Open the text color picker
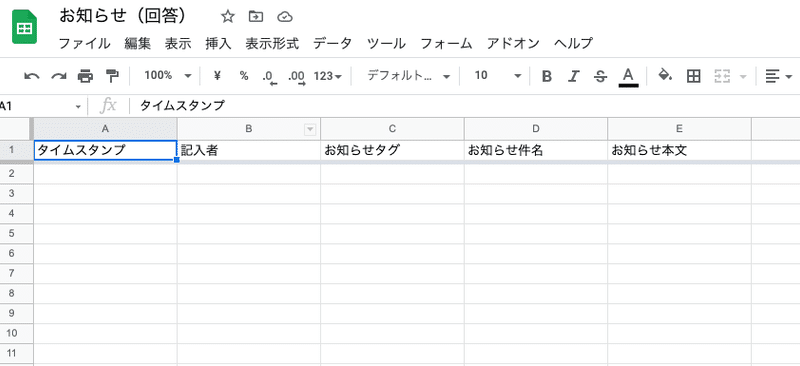 click(x=628, y=77)
